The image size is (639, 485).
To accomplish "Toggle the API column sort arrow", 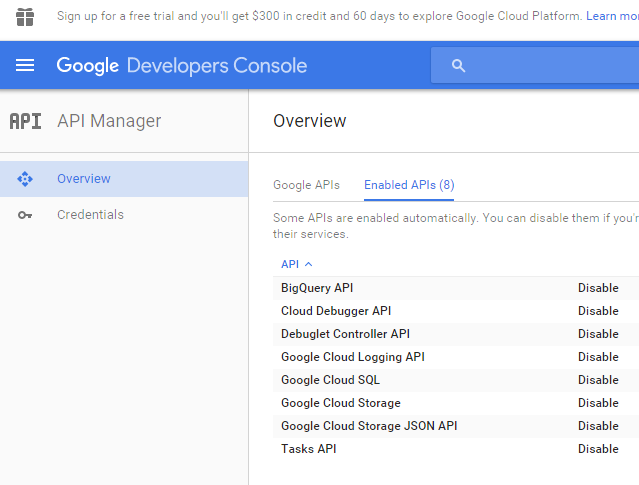I will tap(308, 265).
